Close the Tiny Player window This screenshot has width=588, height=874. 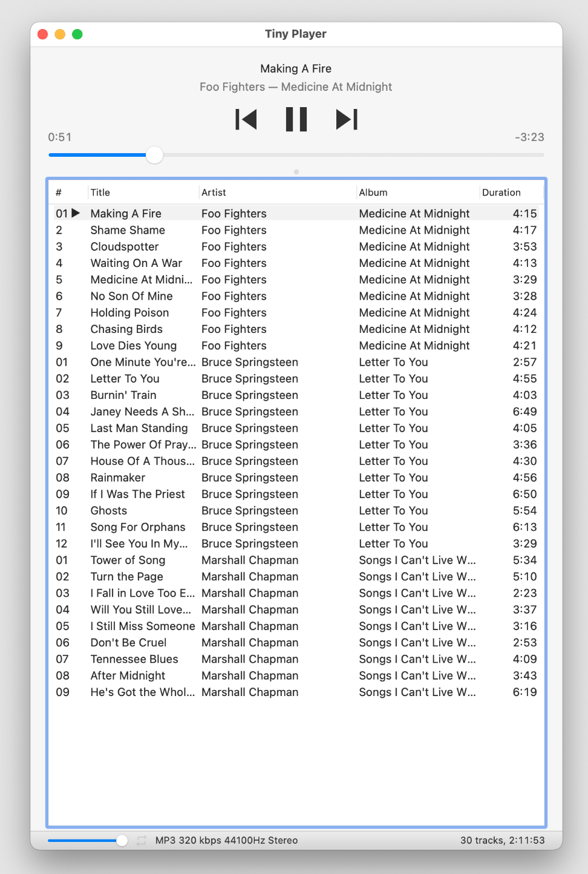click(42, 34)
